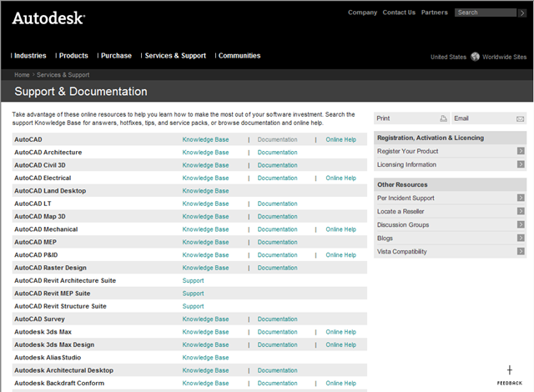Open the Services & Support menu
The height and width of the screenshot is (392, 534).
tap(175, 56)
